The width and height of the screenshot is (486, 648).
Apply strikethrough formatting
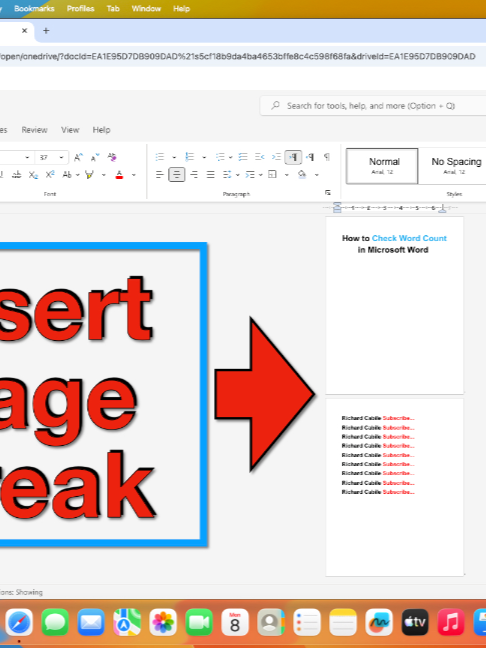coord(17,175)
